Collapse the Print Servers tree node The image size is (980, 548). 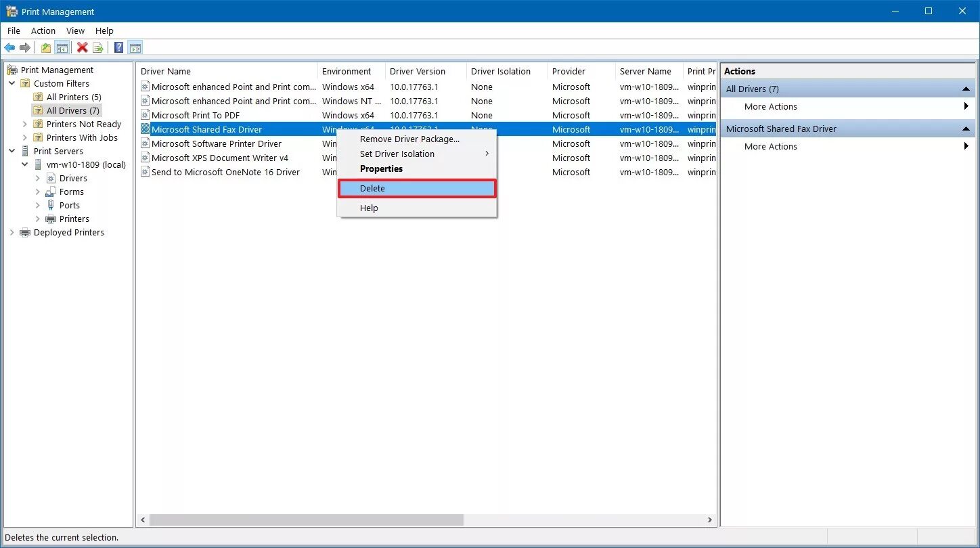12,151
